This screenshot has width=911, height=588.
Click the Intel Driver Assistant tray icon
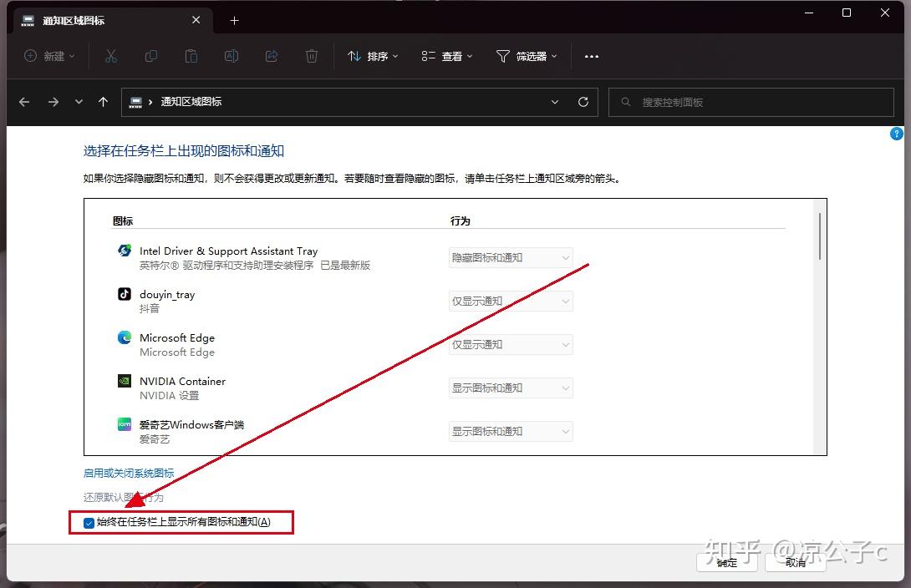click(125, 251)
